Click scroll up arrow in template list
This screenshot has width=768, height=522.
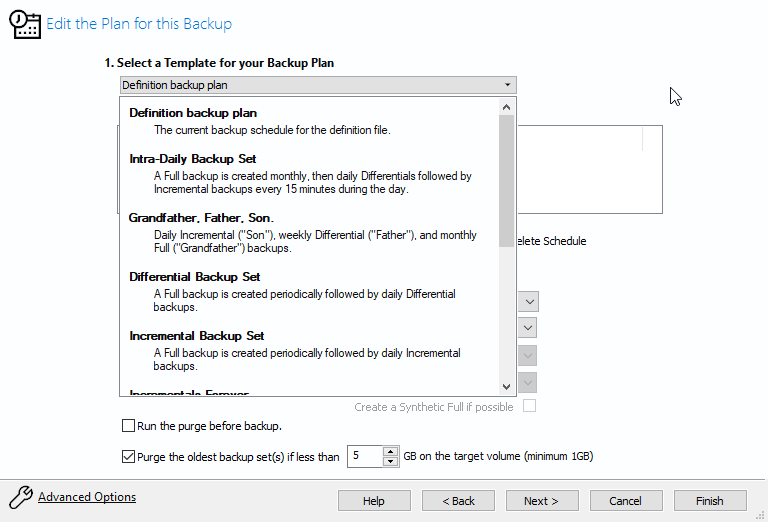pyautogui.click(x=506, y=107)
